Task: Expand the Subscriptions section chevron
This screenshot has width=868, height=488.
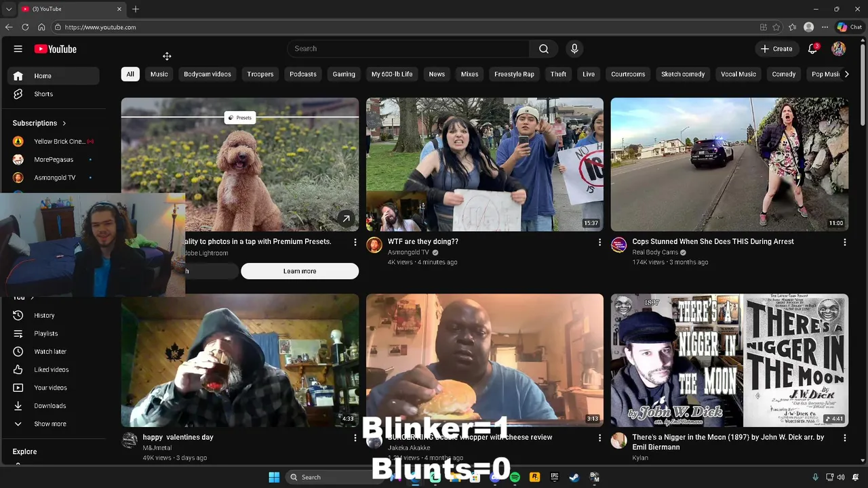Action: [64, 123]
